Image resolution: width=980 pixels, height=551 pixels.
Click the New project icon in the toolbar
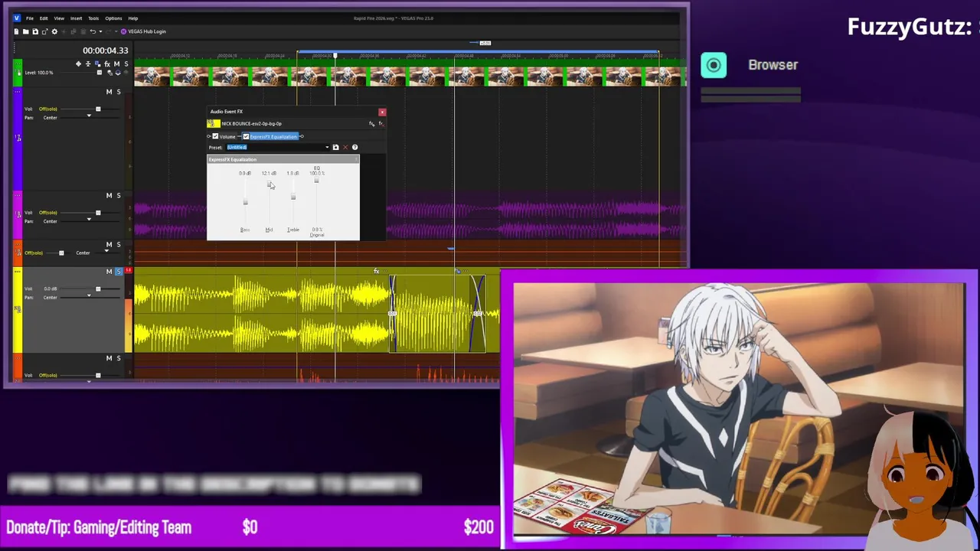[16, 31]
